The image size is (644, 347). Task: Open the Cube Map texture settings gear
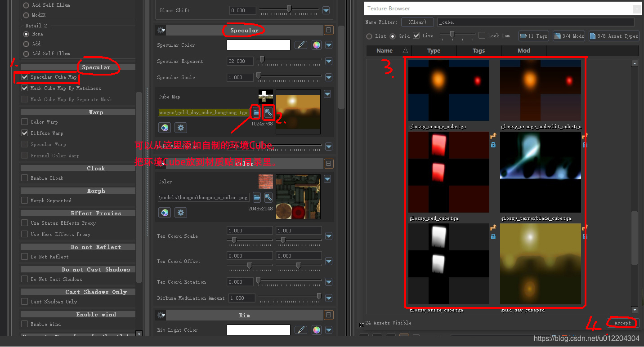(x=181, y=128)
